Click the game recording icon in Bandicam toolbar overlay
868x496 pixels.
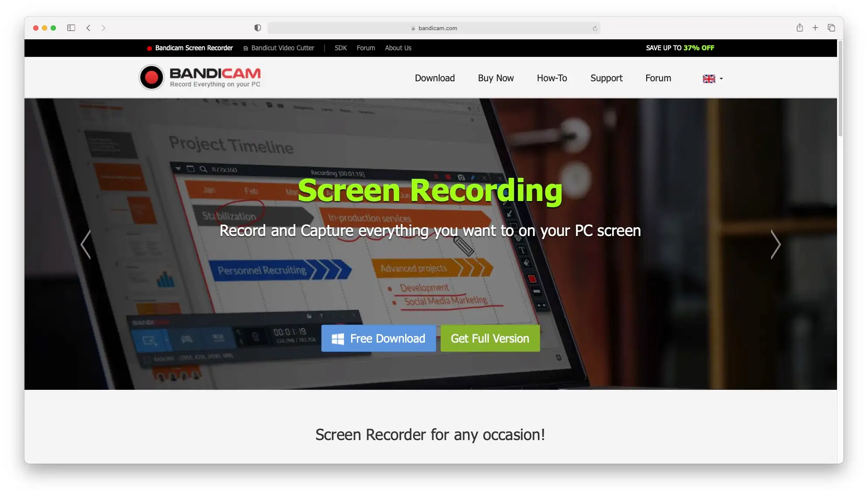click(x=187, y=338)
